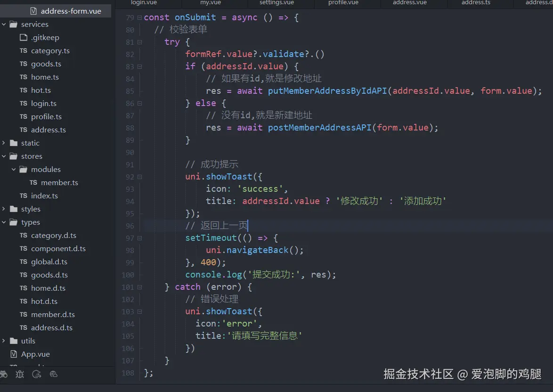Fold the setTimeout block at line 97
This screenshot has height=392, width=553.
pos(139,238)
